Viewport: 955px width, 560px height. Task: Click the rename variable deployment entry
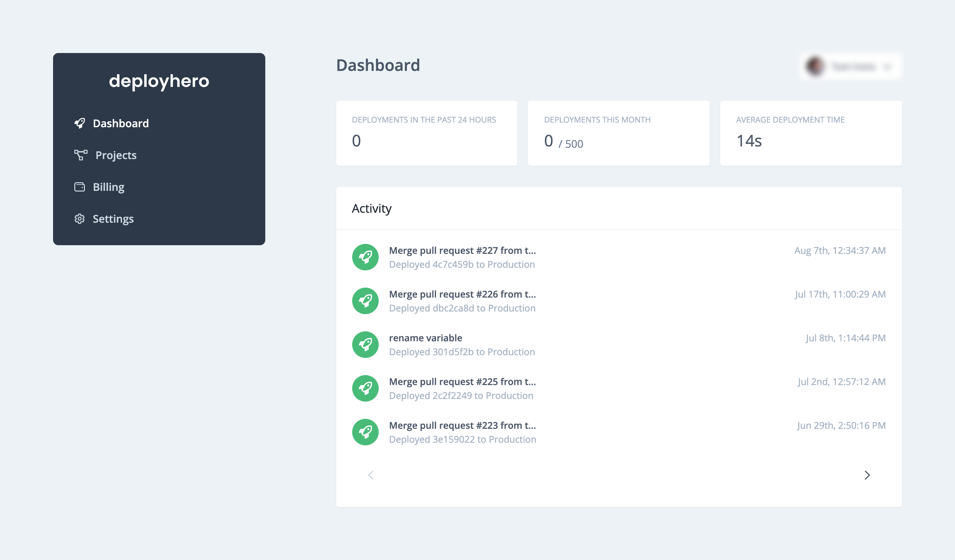pyautogui.click(x=425, y=338)
